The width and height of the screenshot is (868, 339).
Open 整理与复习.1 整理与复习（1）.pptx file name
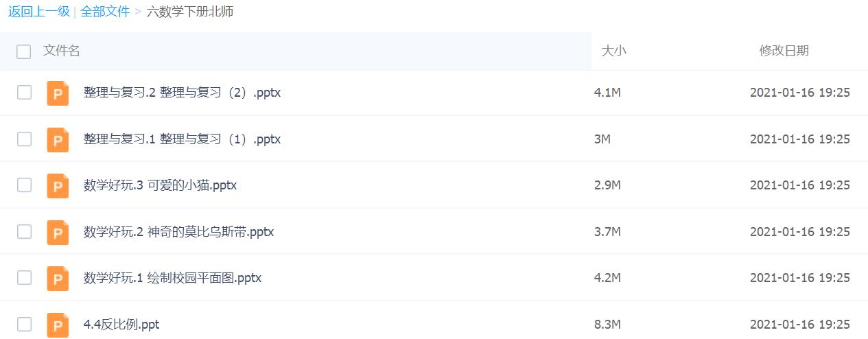coord(182,139)
